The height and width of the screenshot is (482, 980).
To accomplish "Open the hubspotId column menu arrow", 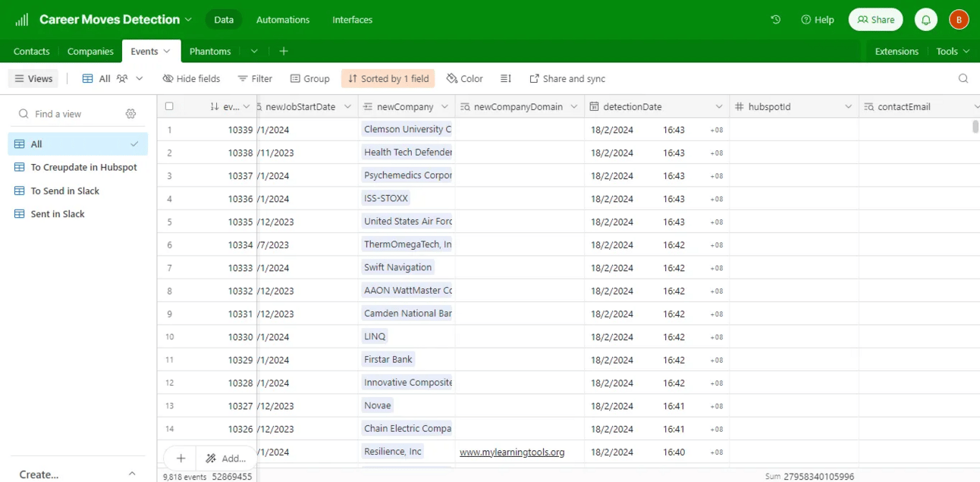I will coord(848,106).
